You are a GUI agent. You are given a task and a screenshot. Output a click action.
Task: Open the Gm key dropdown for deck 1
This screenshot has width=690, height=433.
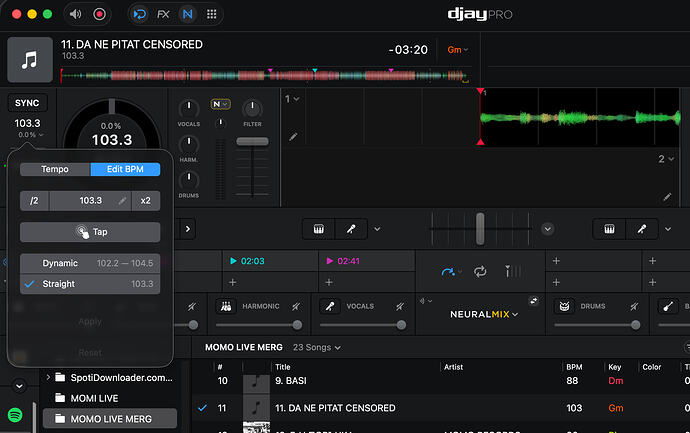458,50
